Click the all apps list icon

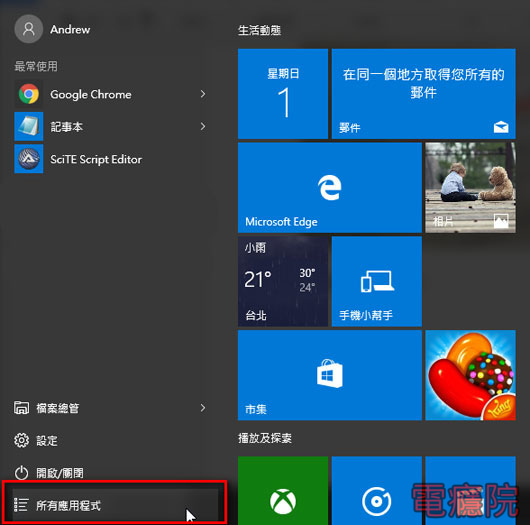pos(21,505)
